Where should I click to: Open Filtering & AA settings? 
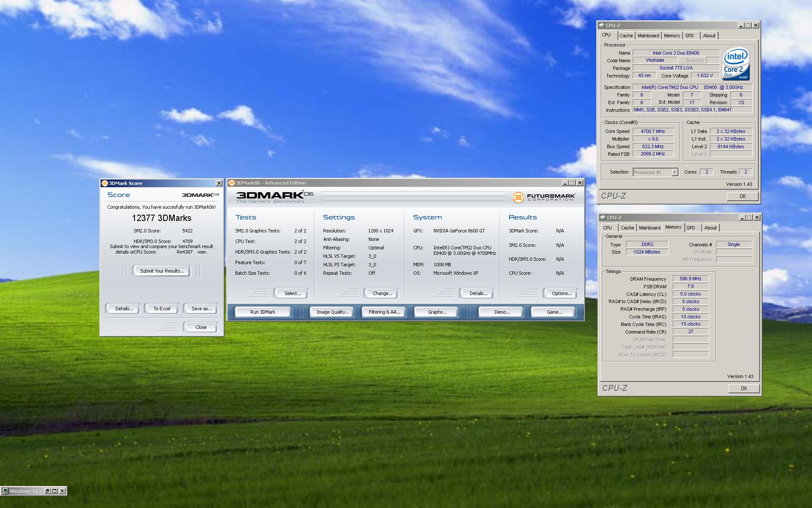point(384,312)
